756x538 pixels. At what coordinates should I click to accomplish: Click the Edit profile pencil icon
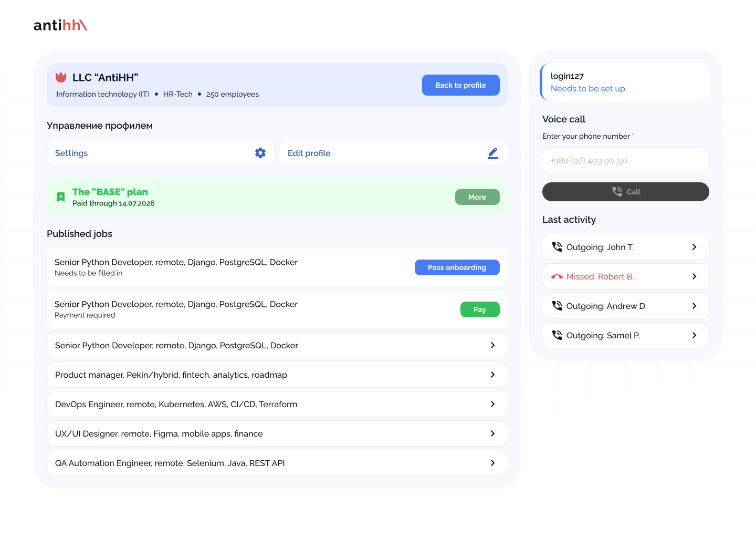tap(493, 153)
